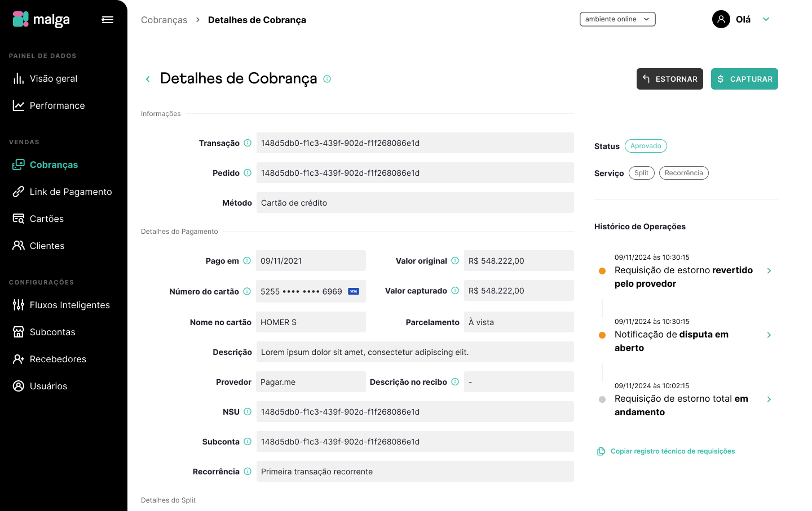Expand estorno revertido pelo provedor entry
Screen dimensions: 812x511
(769, 271)
